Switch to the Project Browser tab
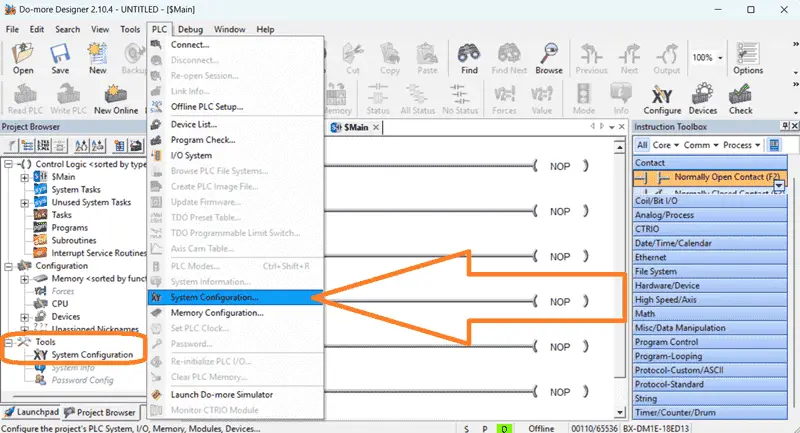The height and width of the screenshot is (433, 800). (x=100, y=412)
